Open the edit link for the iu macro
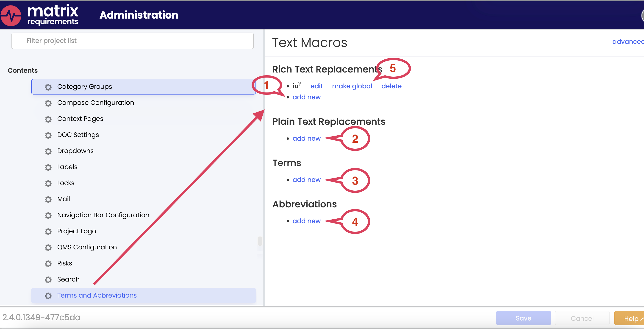Viewport: 644px width, 329px height. [316, 86]
